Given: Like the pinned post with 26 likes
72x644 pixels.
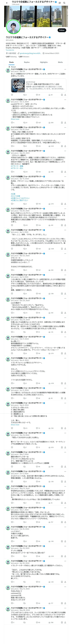Looking at the screenshot, I should click(x=37, y=95).
